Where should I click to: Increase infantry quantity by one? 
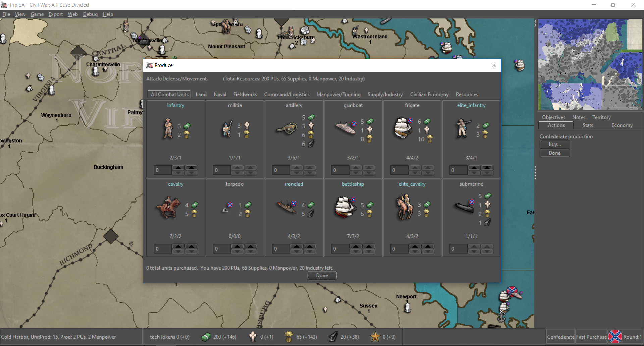coord(178,168)
